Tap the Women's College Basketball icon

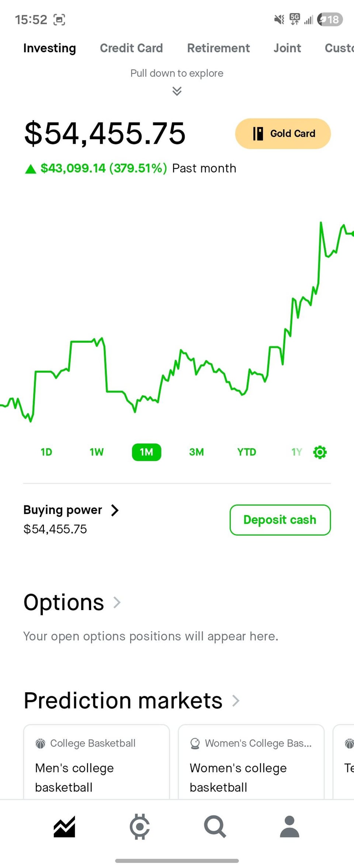click(x=195, y=743)
